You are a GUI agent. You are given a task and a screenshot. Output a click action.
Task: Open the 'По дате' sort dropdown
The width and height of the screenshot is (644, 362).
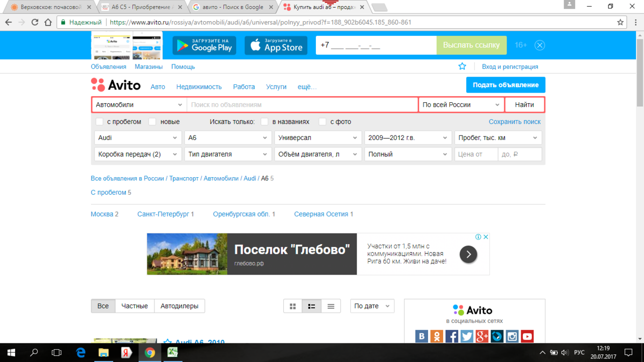click(372, 306)
